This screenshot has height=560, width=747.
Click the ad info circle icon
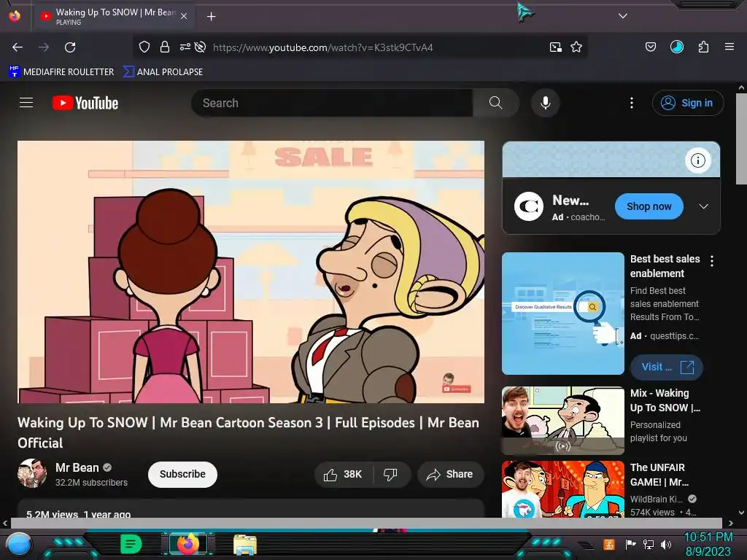click(698, 160)
